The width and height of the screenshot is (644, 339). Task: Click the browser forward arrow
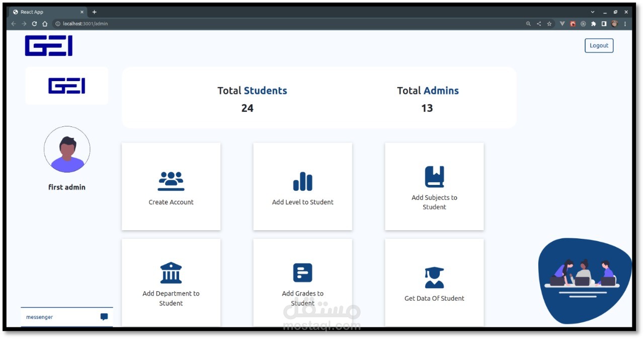click(24, 24)
